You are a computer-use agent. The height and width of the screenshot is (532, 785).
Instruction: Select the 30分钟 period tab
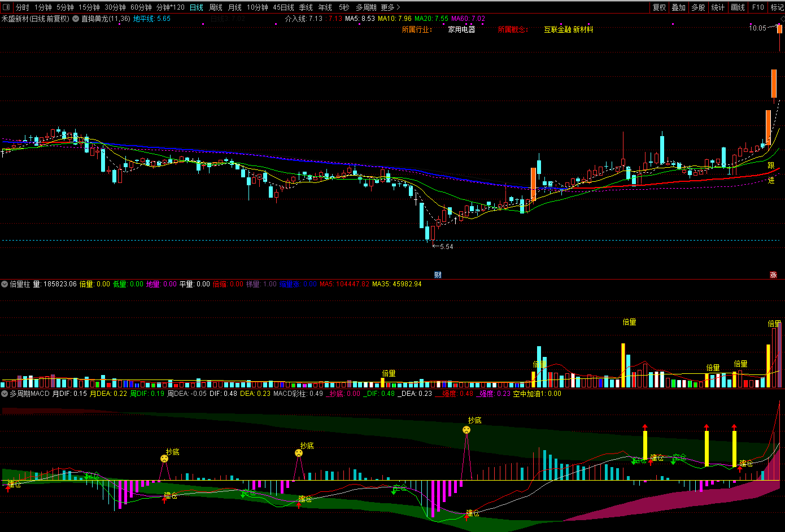click(x=115, y=7)
